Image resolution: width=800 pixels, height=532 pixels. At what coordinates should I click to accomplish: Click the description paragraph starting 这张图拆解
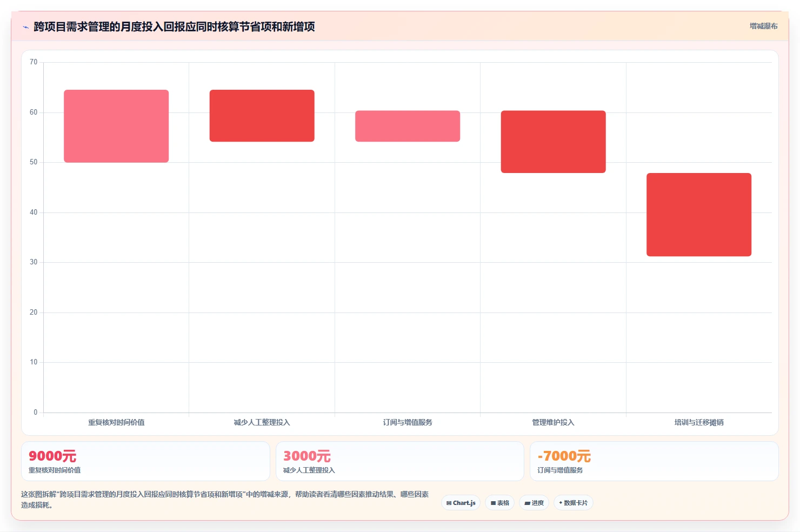(225, 500)
